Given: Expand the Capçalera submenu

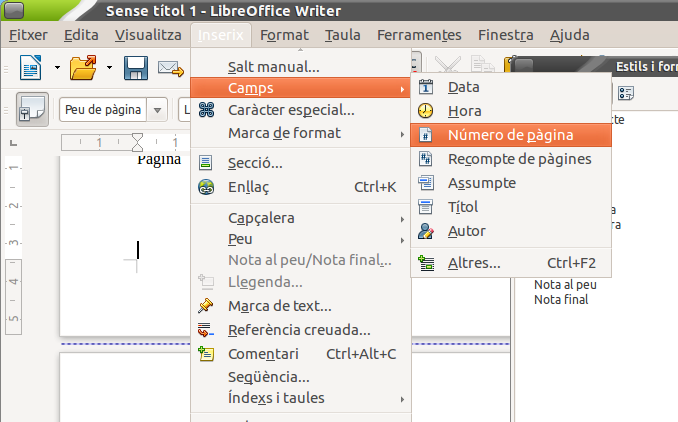Looking at the screenshot, I should click(301, 218).
